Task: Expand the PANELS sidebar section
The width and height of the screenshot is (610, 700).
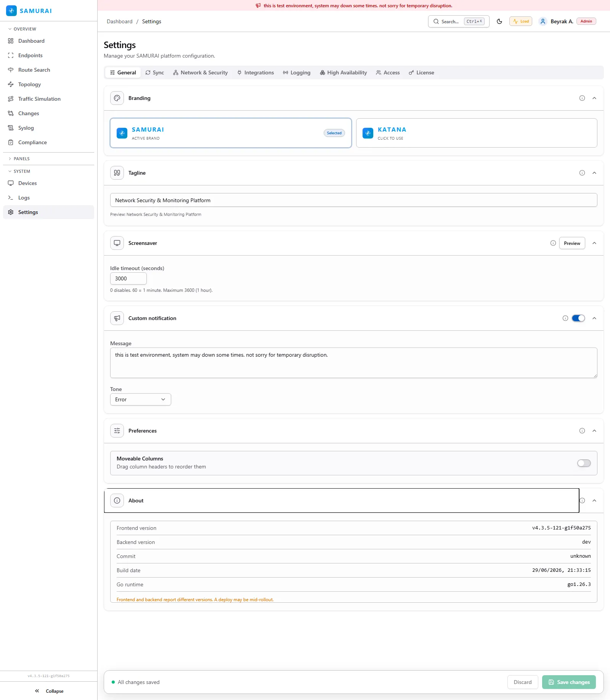Action: pyautogui.click(x=19, y=159)
